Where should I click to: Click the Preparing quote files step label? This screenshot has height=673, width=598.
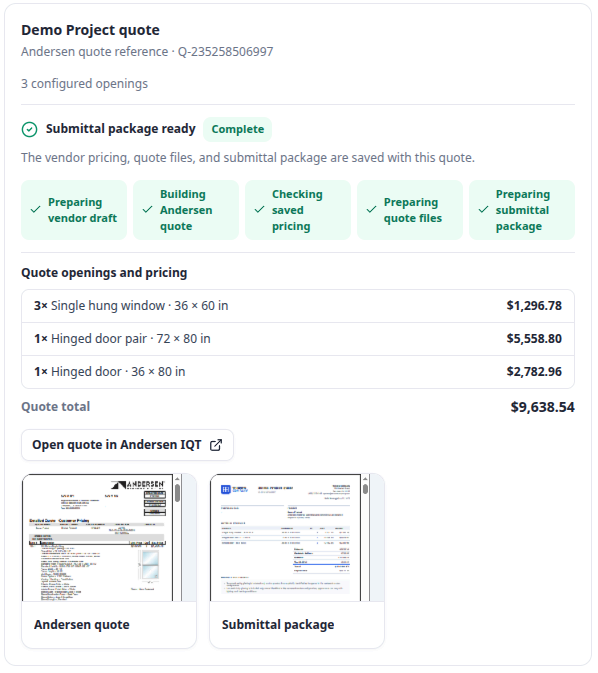(x=413, y=210)
